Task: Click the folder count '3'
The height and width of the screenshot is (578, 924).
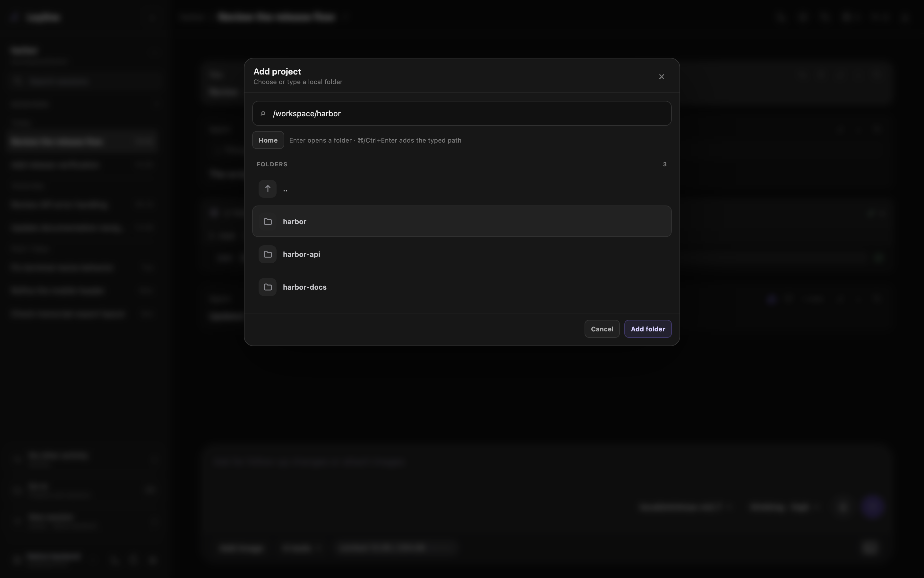Action: pyautogui.click(x=665, y=164)
